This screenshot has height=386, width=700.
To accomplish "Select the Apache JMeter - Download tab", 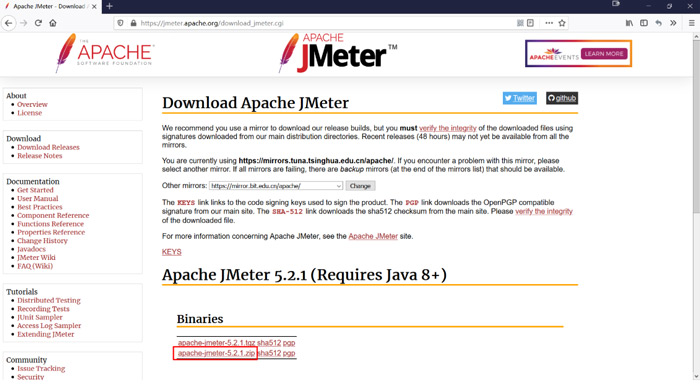I will [49, 6].
